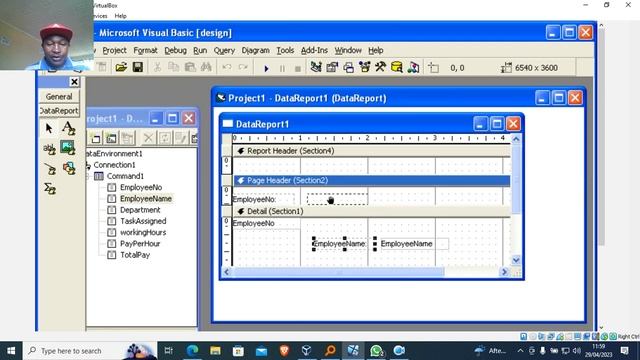Screen dimensions: 640x360
Task: Click the Open Project toolbar icon
Action: tap(121, 67)
